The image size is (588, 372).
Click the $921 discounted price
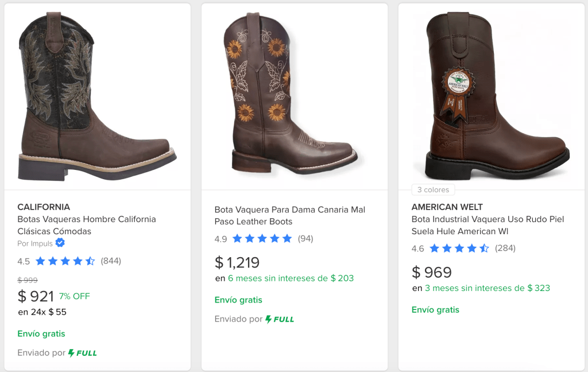click(36, 296)
